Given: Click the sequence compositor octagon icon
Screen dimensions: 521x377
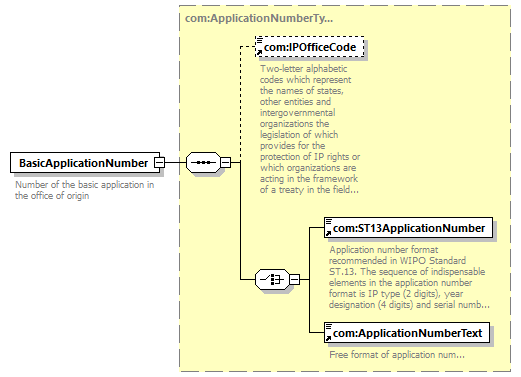Looking at the screenshot, I should click(x=203, y=163).
